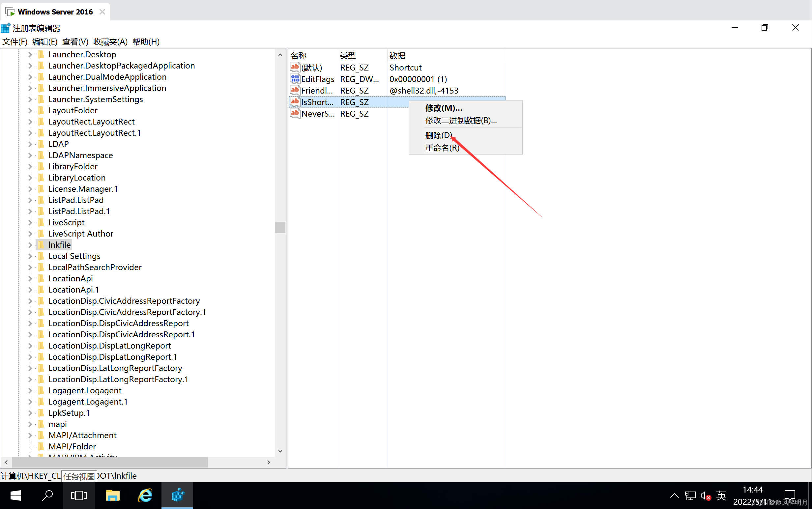This screenshot has width=812, height=509.
Task: Expand the Logagent.Logagent key
Action: (30, 390)
